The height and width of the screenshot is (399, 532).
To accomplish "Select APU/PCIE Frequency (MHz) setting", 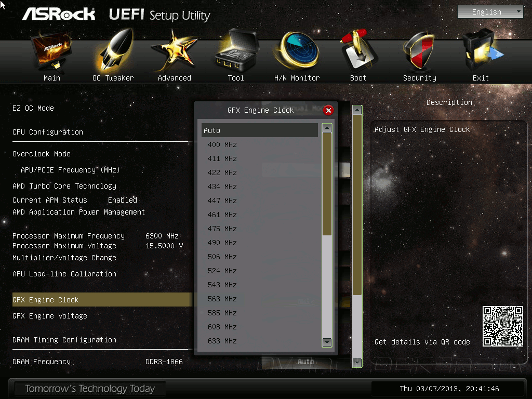I will tap(70, 170).
